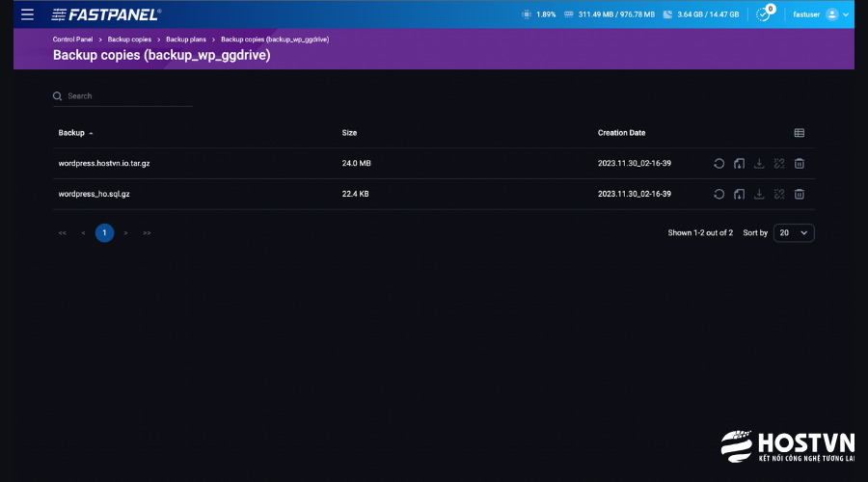This screenshot has width=868, height=482.
Task: Go to the previous page (<)
Action: (83, 233)
